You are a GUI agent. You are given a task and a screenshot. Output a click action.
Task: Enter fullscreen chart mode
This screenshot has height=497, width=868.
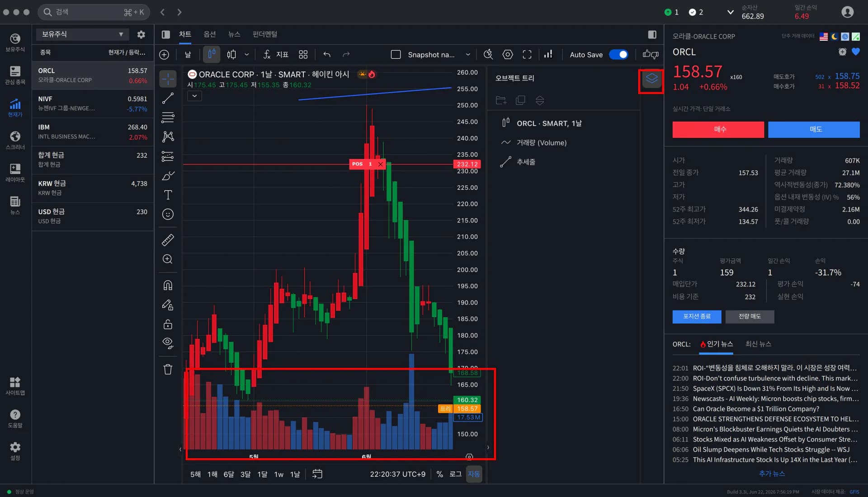click(x=527, y=55)
